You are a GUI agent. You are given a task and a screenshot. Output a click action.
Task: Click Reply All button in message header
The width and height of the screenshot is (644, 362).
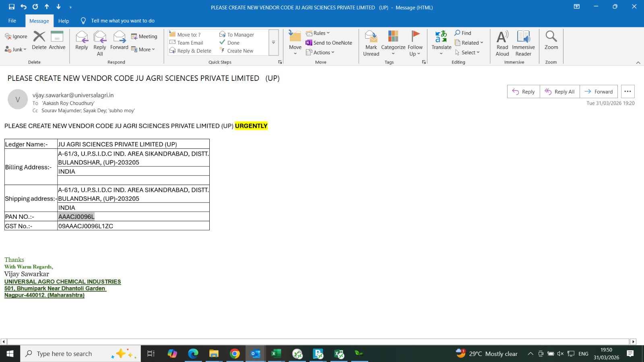pos(559,92)
